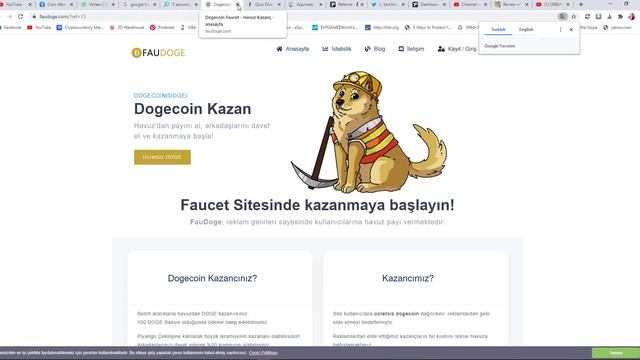The height and width of the screenshot is (360, 640).
Task: Click the bookmark-shaped extension icon in toolbar
Action: pos(598,16)
